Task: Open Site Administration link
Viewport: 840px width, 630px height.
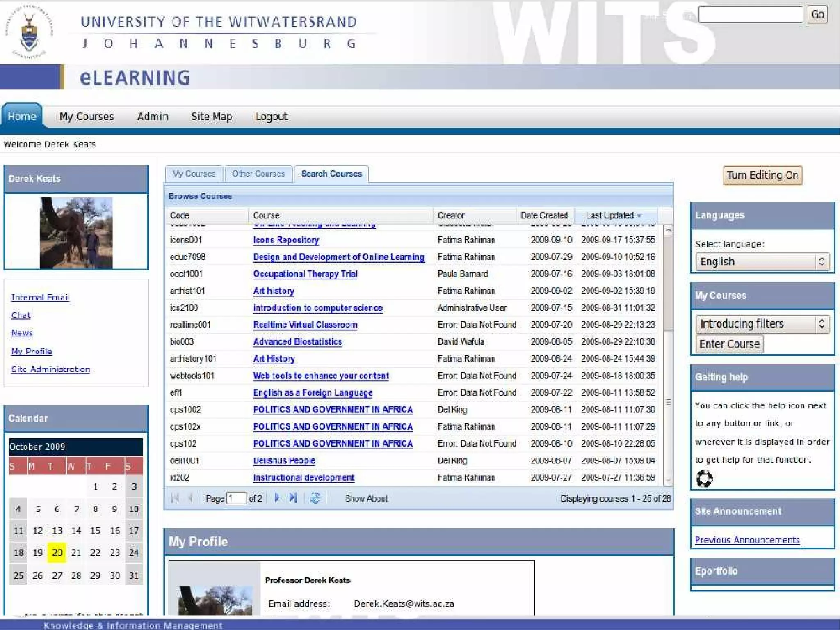Action: click(x=50, y=369)
